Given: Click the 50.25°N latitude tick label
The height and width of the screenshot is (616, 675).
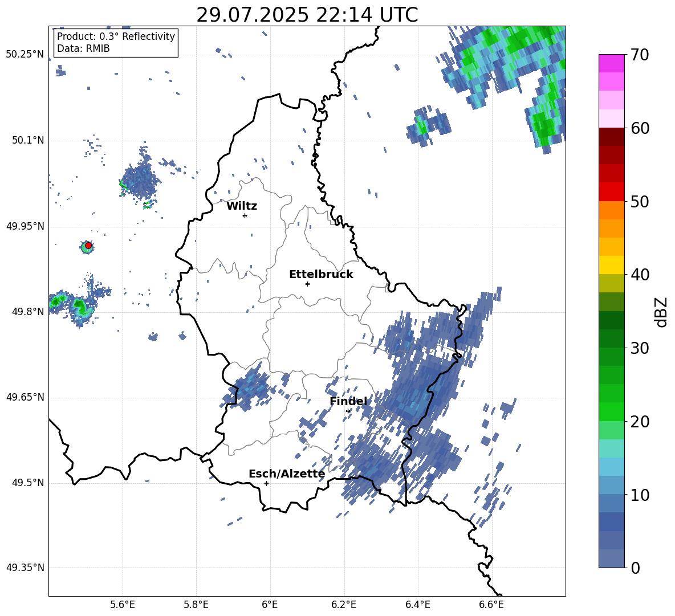Looking at the screenshot, I should 25,55.
